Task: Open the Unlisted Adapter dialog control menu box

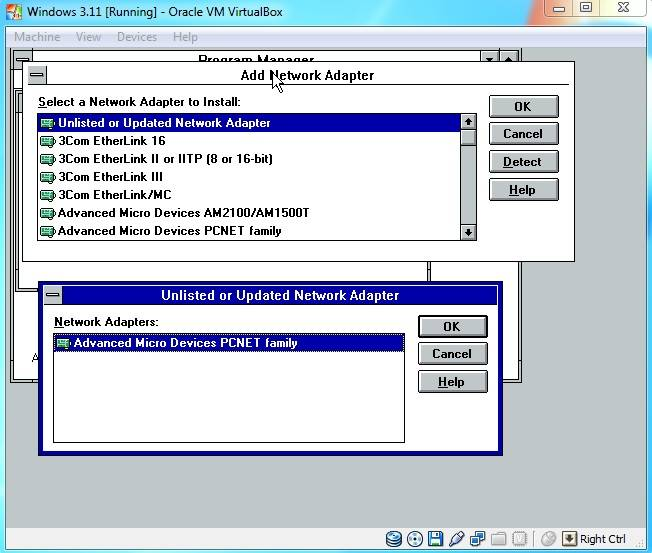Action: 53,295
